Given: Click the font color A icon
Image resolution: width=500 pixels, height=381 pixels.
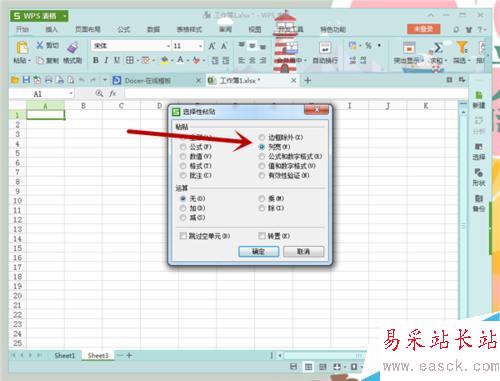Looking at the screenshot, I should pos(180,60).
